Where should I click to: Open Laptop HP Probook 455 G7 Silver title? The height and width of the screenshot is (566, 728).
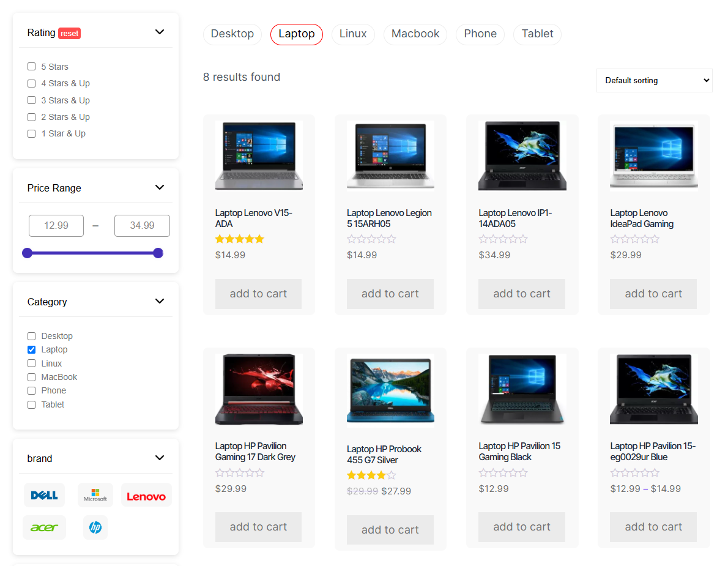pos(384,455)
